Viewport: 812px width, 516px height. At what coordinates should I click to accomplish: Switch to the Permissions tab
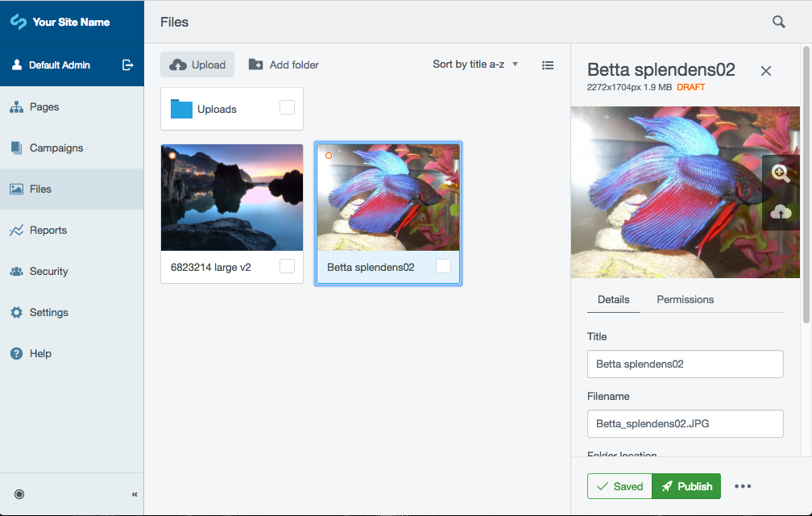(x=685, y=299)
